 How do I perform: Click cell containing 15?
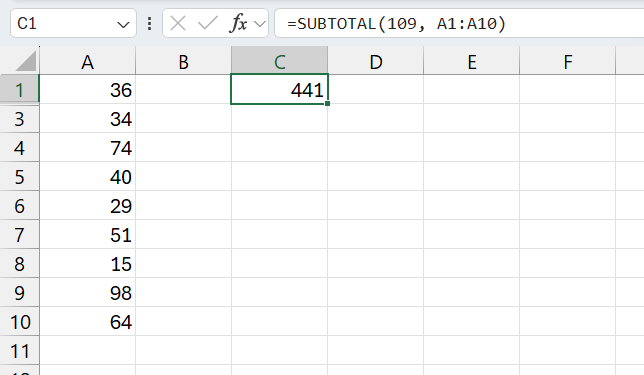pyautogui.click(x=87, y=263)
